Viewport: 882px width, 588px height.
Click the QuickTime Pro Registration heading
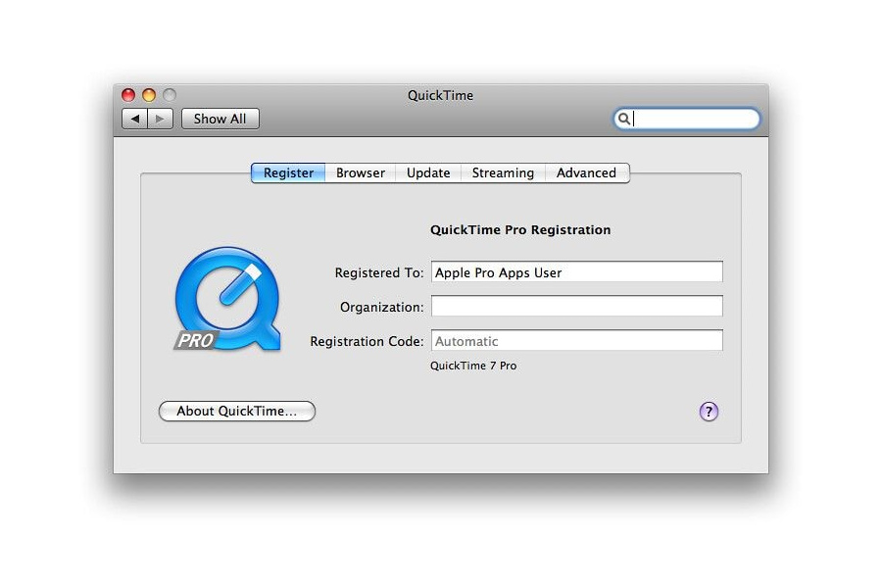pos(520,229)
